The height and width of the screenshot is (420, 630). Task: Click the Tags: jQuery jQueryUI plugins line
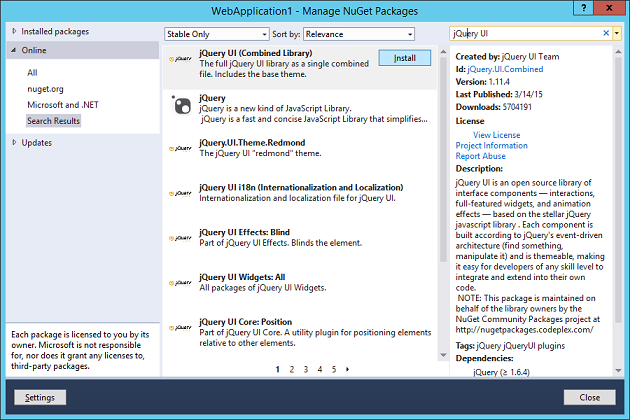(x=510, y=346)
